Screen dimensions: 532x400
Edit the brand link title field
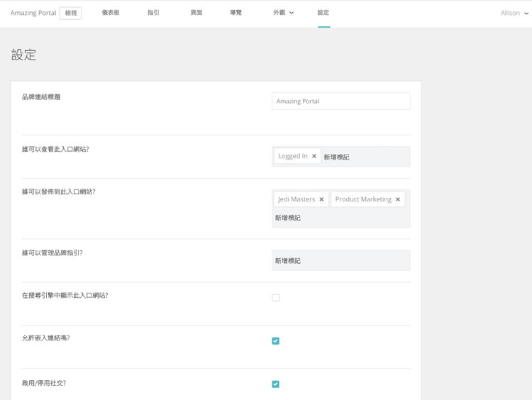point(341,101)
